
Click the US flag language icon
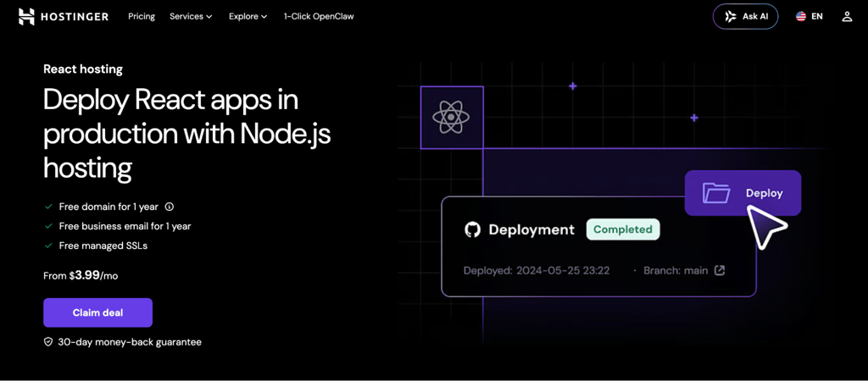point(801,17)
